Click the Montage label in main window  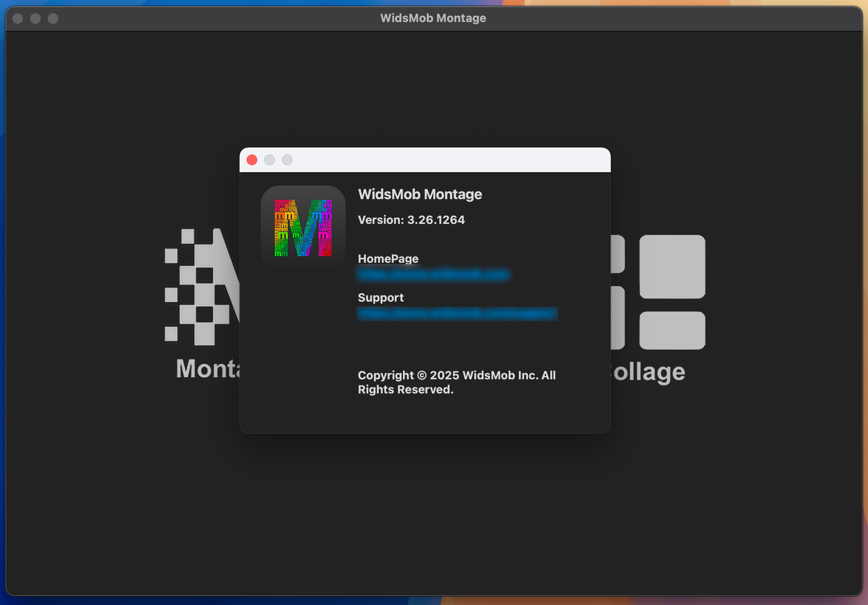pos(208,369)
